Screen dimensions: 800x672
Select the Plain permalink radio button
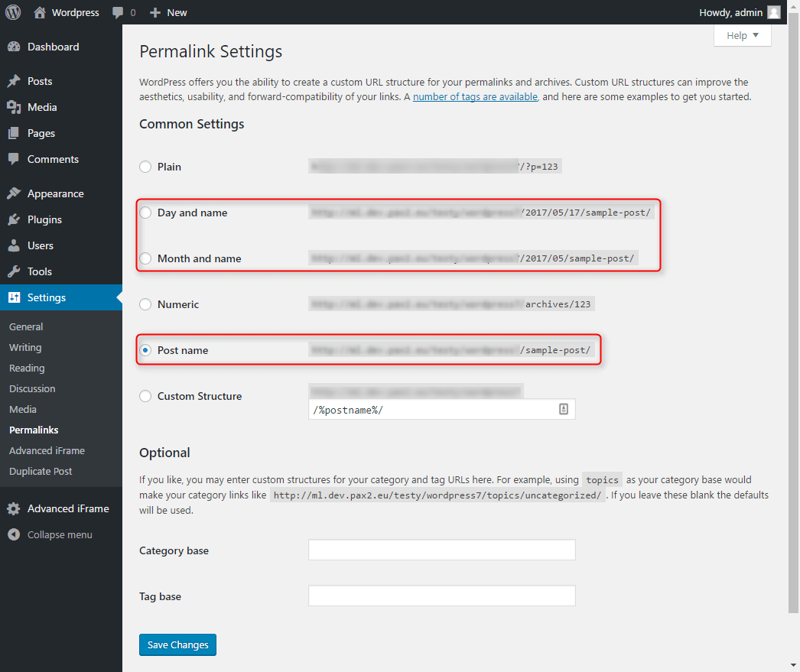coord(145,167)
